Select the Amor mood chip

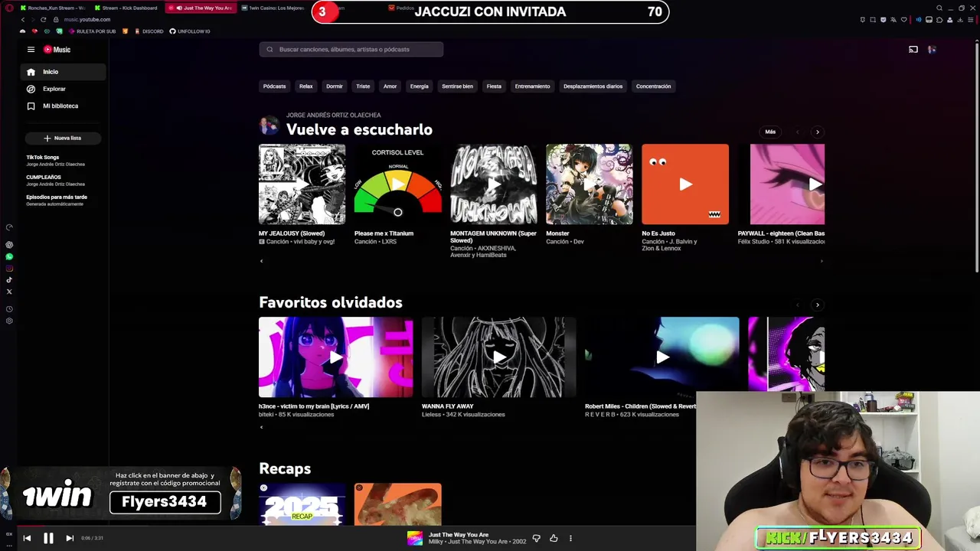click(x=390, y=86)
